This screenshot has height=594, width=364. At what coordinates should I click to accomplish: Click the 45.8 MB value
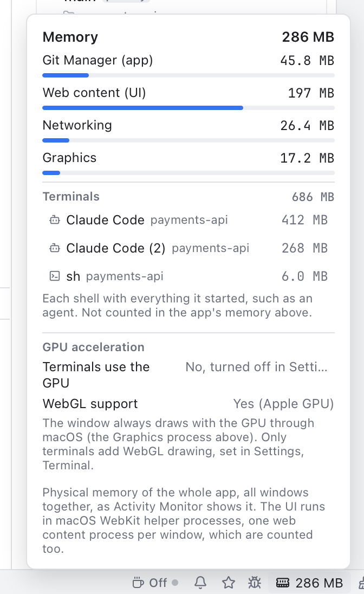[307, 61]
